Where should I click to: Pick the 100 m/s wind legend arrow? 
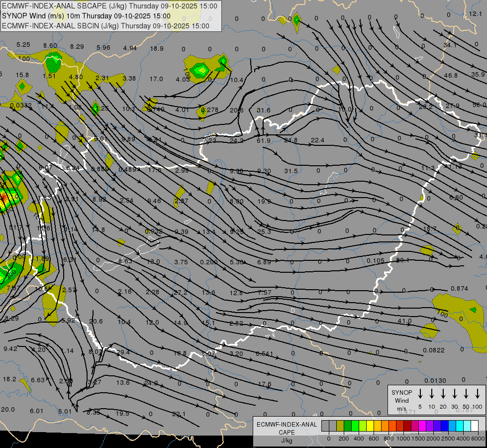[478, 394]
